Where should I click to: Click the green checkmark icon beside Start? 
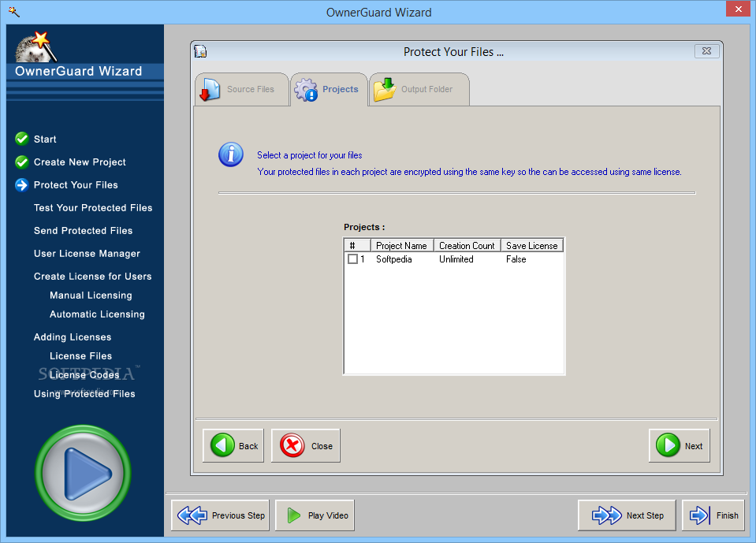coord(22,139)
